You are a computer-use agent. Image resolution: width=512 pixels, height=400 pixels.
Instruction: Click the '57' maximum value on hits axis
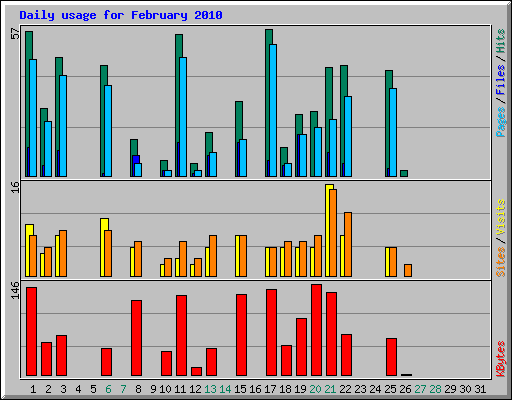point(15,34)
